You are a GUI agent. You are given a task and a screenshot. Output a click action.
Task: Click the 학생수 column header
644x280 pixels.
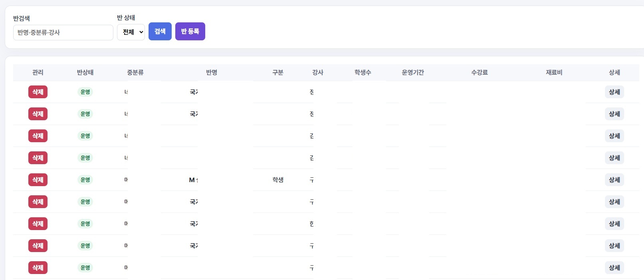[363, 72]
